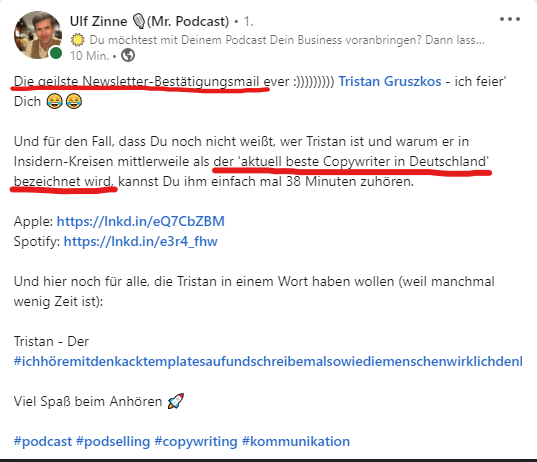Click the rocket emoji after Anhören
The height and width of the screenshot is (462, 537).
pos(176,401)
